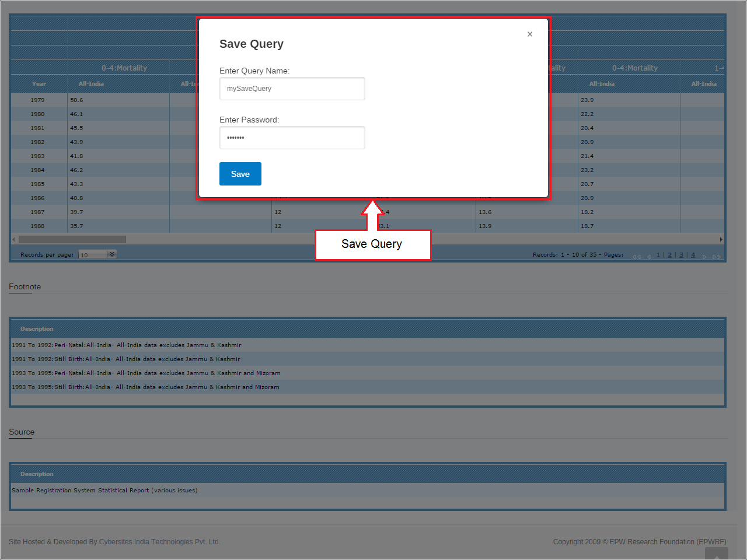Go to first page double-arrow icon
Image resolution: width=747 pixels, height=560 pixels.
pyautogui.click(x=637, y=256)
